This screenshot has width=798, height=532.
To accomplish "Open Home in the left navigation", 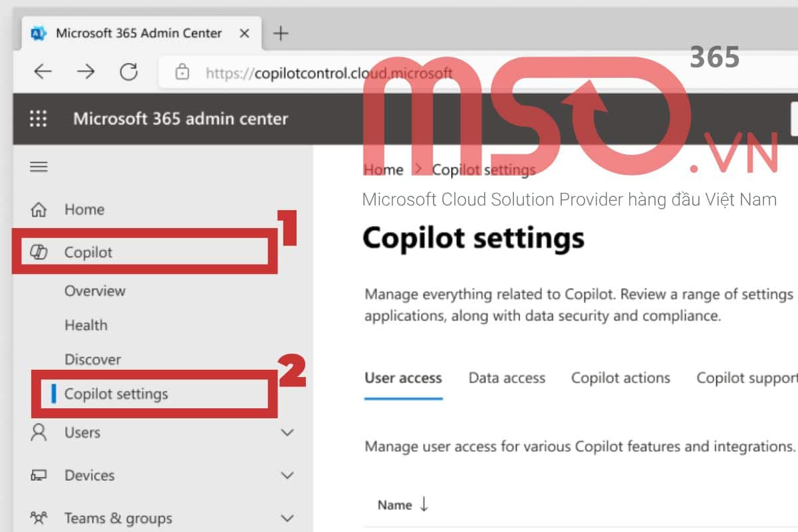I will pyautogui.click(x=84, y=209).
